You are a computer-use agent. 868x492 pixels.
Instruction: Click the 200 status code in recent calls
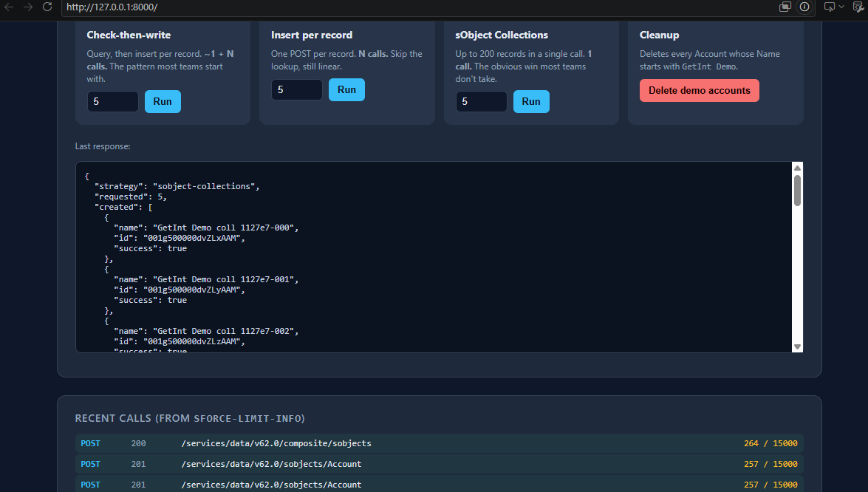(138, 443)
